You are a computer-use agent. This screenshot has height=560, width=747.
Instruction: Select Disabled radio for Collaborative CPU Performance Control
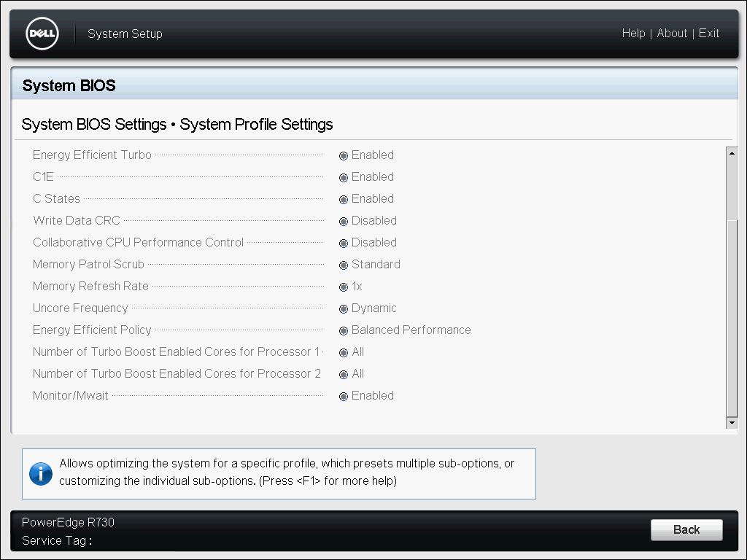pyautogui.click(x=344, y=244)
